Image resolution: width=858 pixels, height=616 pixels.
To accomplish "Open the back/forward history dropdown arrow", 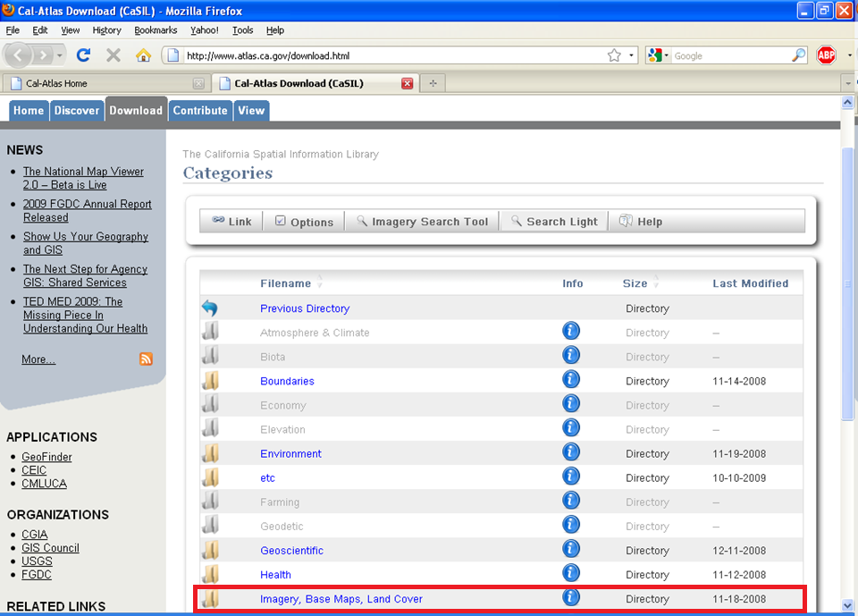I will [x=60, y=55].
